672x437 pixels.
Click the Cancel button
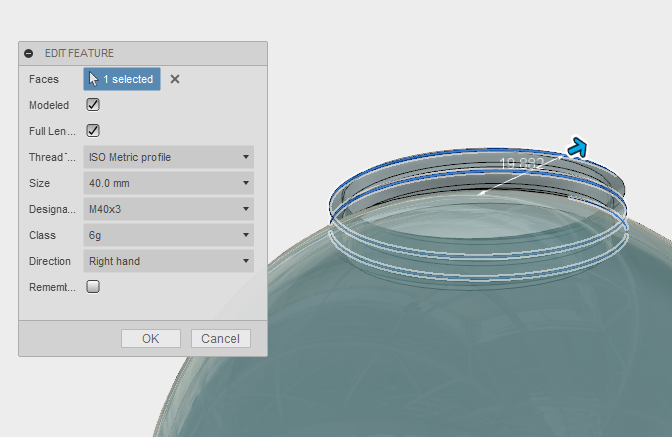point(220,338)
